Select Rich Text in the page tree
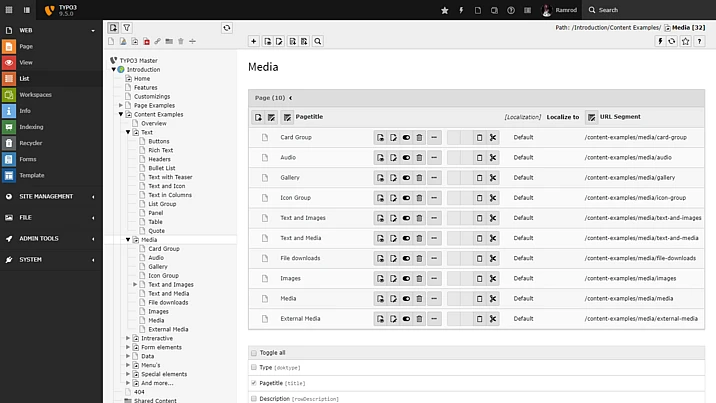The image size is (716, 403). coord(163,150)
